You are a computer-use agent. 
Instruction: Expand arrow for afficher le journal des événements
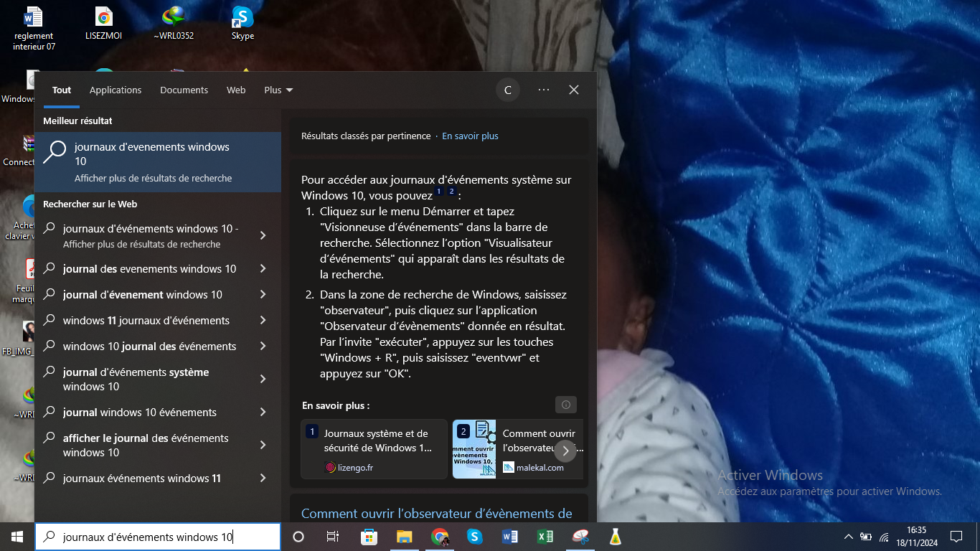coord(263,445)
